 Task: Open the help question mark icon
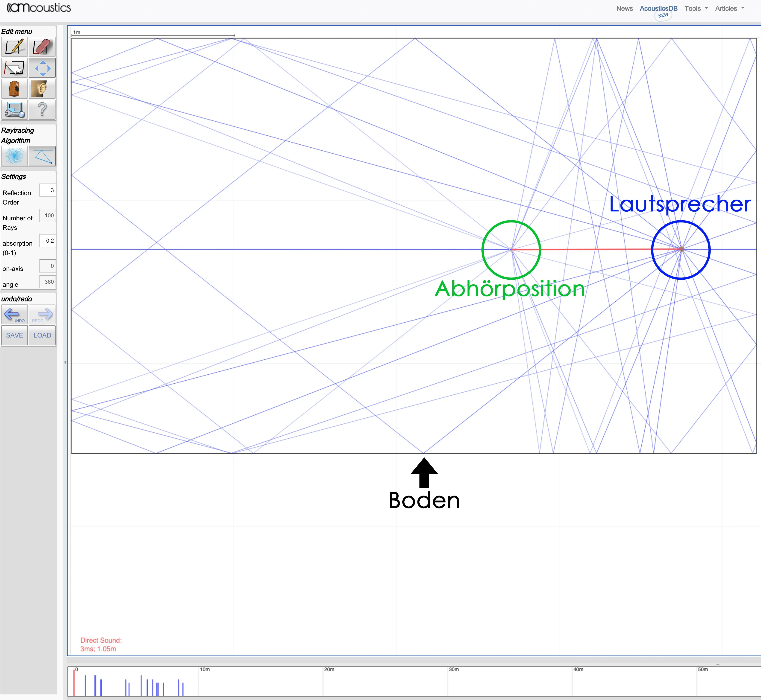[42, 110]
